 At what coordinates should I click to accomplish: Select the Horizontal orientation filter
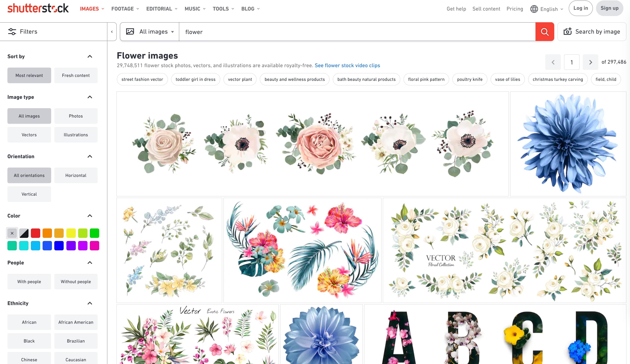point(76,175)
